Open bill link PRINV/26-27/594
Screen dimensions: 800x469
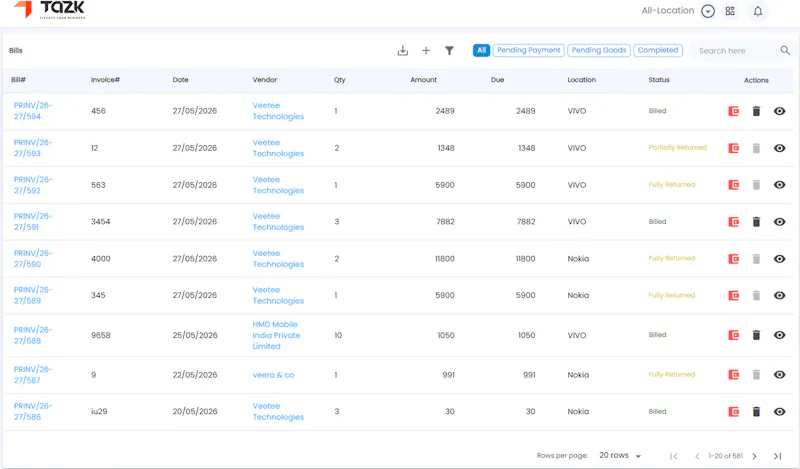[33, 111]
